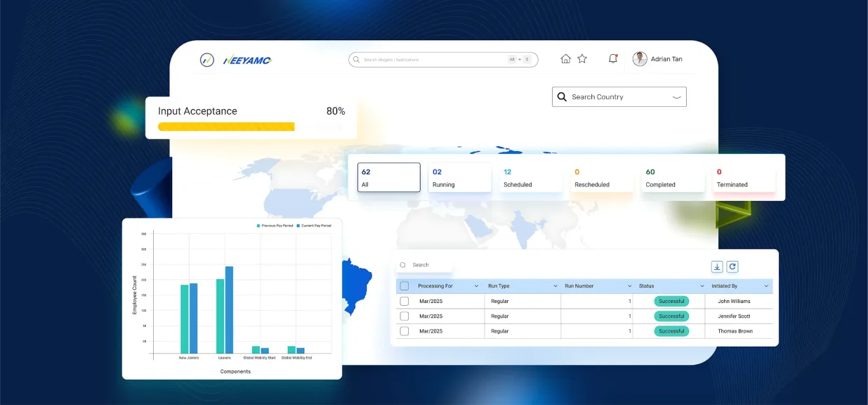868x405 pixels.
Task: Click Successful status badge for Jennifer Scott
Action: point(671,316)
